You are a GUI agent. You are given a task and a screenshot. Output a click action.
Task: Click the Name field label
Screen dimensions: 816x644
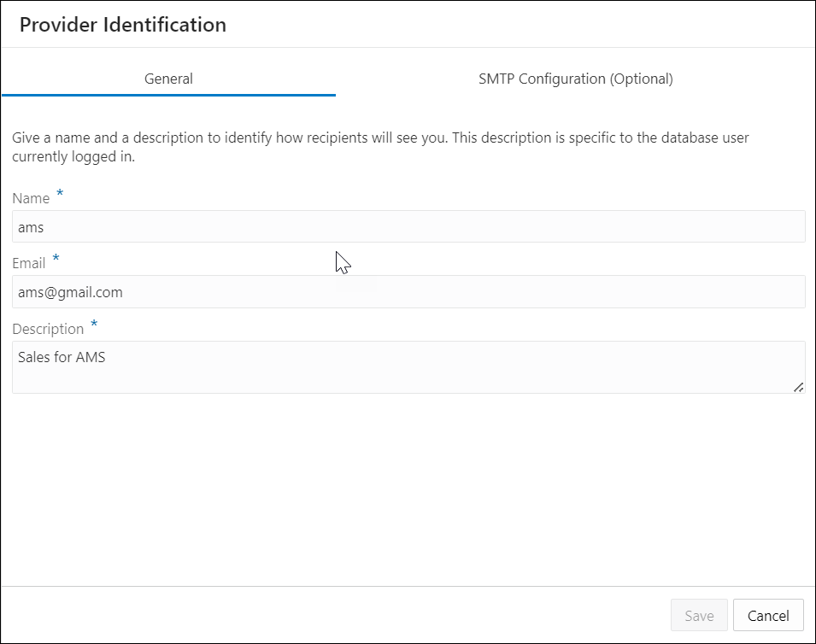pos(31,198)
